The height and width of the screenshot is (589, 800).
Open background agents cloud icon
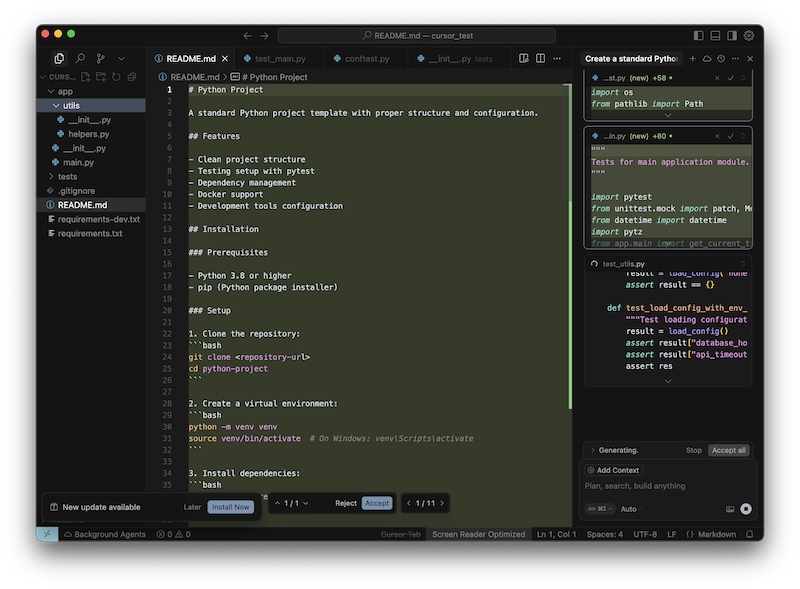[x=707, y=59]
